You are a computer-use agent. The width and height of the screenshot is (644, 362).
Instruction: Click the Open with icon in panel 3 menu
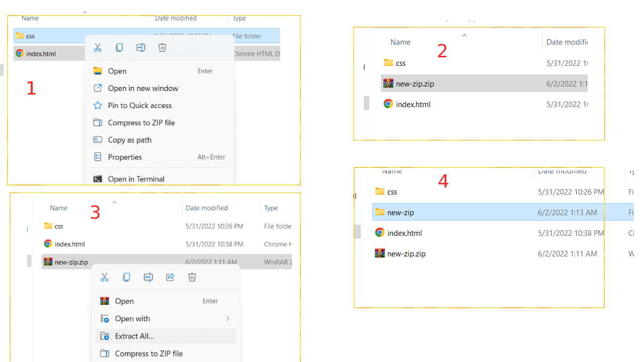105,318
